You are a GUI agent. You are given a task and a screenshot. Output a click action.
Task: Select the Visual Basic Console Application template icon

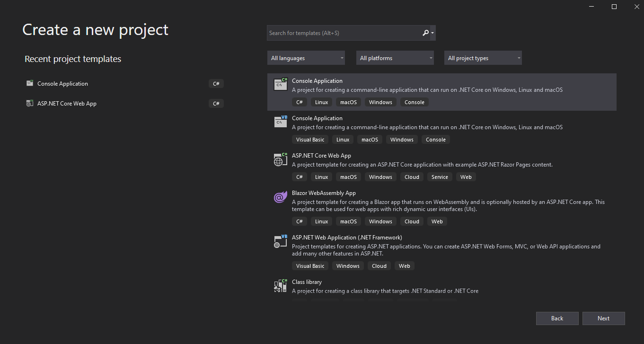coord(281,122)
